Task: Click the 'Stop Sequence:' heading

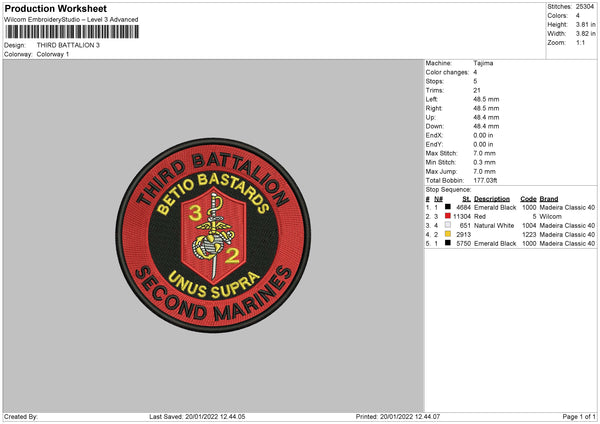Action: coord(448,190)
